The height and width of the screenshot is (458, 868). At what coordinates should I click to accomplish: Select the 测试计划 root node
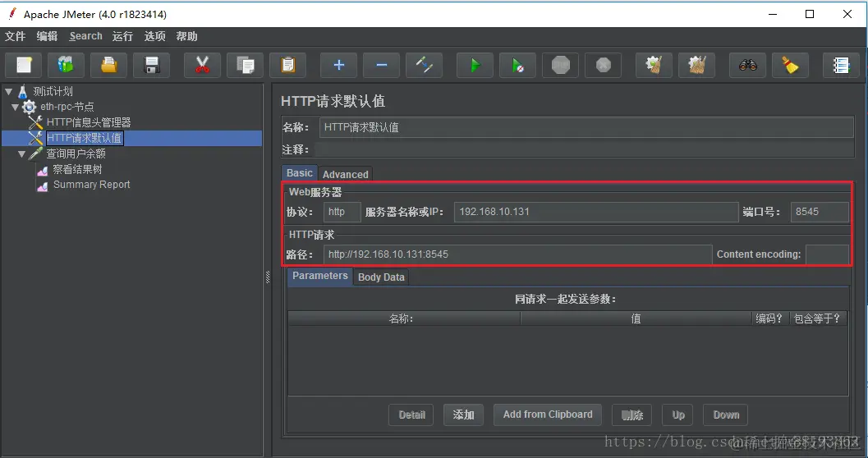pos(53,91)
